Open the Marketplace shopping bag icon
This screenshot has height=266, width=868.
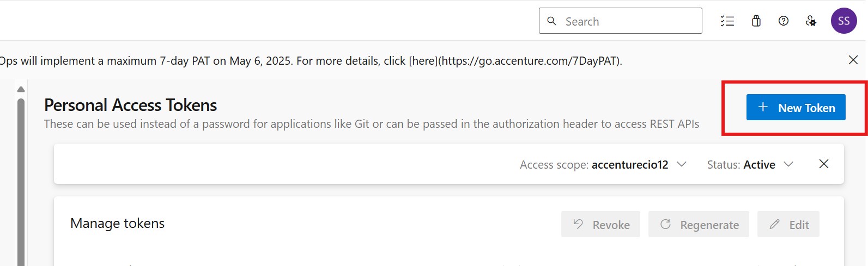[x=756, y=21]
